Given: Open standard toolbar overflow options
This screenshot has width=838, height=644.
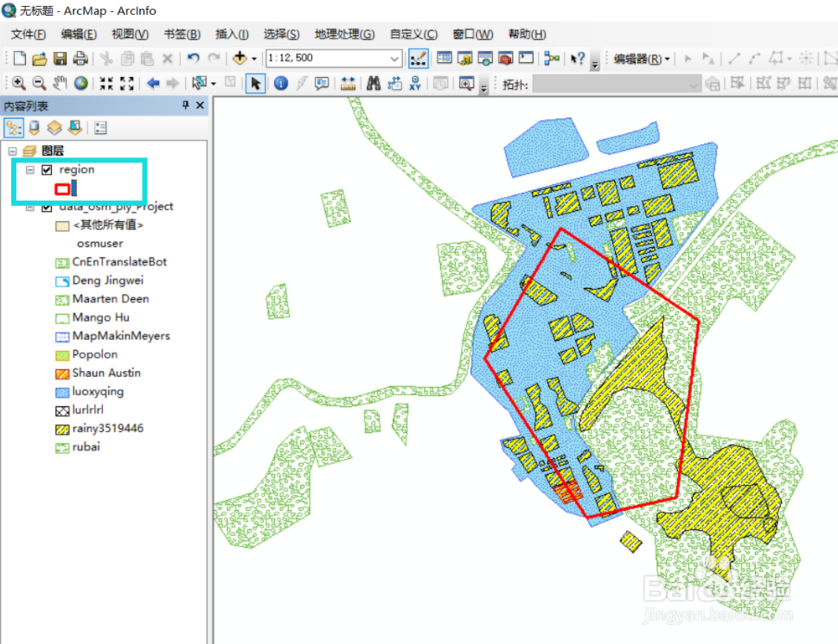Looking at the screenshot, I should pos(595,65).
